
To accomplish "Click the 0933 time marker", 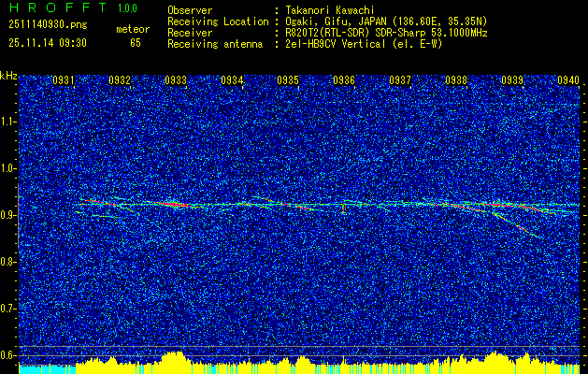I will (176, 80).
